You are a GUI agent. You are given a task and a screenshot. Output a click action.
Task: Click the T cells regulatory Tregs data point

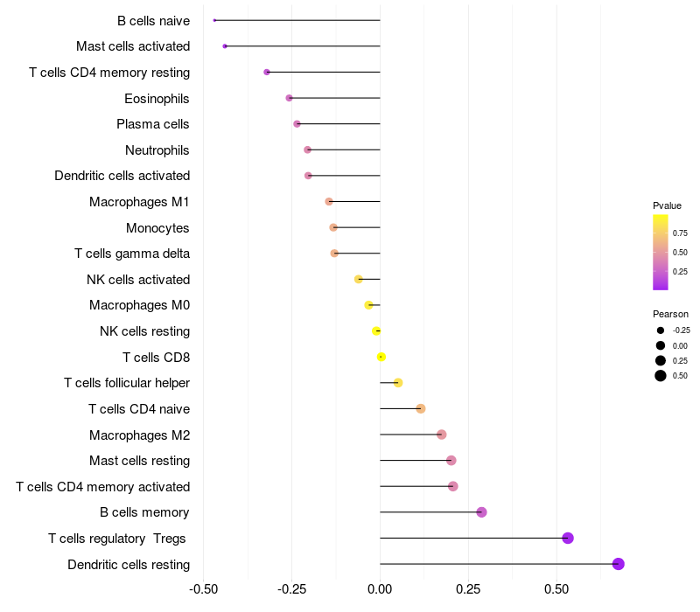point(567,538)
